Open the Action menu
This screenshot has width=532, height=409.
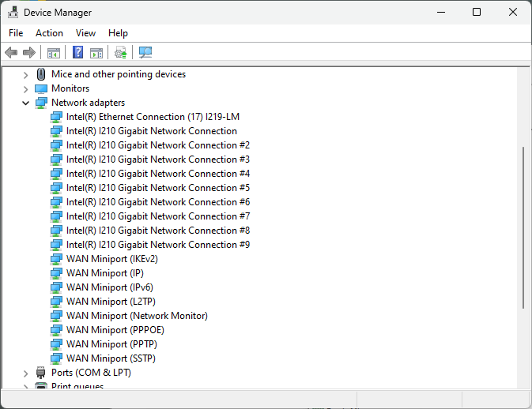49,33
